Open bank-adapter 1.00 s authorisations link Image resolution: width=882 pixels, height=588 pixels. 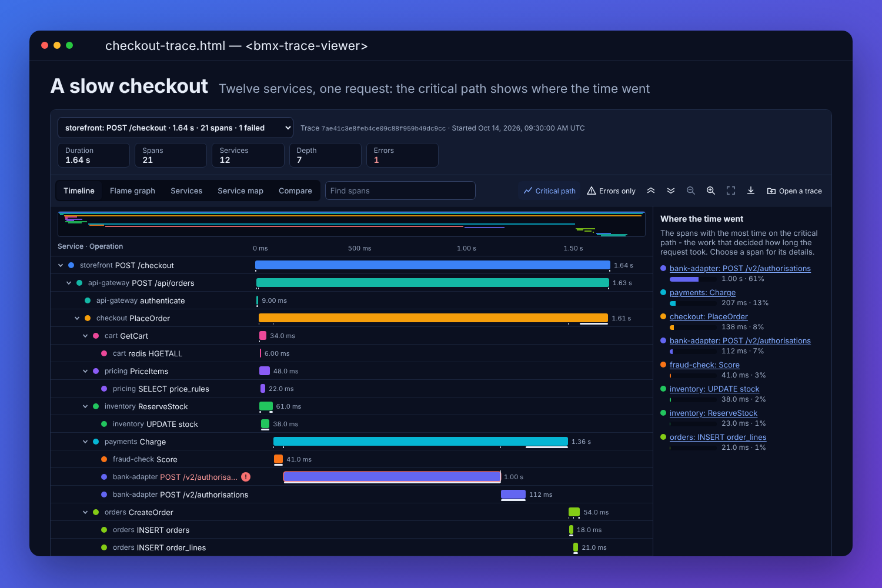740,268
